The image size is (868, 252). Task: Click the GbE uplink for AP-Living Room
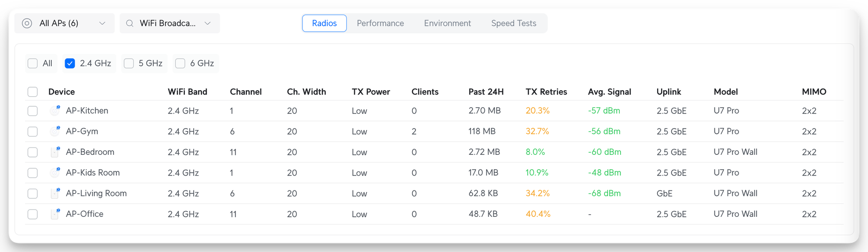coord(664,193)
